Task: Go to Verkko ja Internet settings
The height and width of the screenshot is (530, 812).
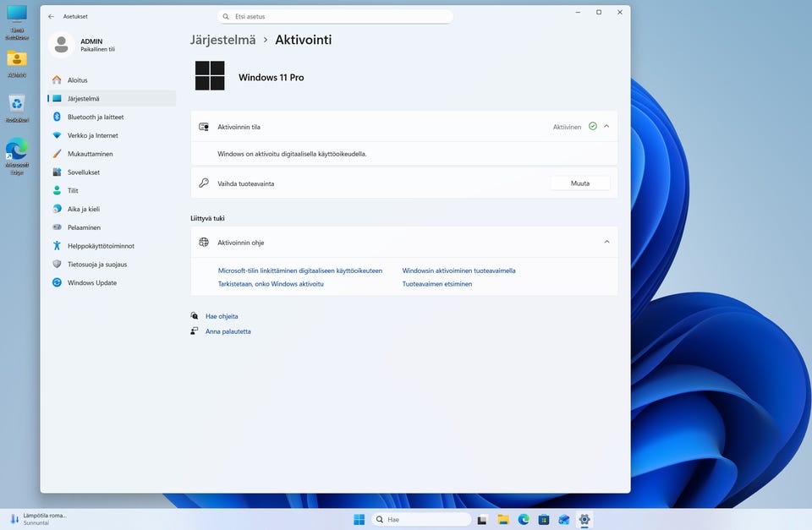Action: coord(112,135)
